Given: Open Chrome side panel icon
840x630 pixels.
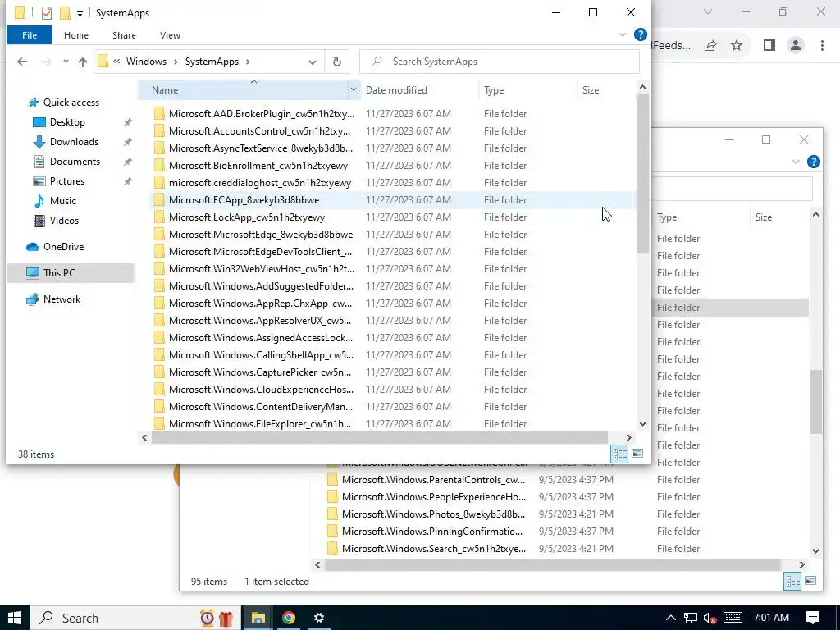Looking at the screenshot, I should coord(769,46).
